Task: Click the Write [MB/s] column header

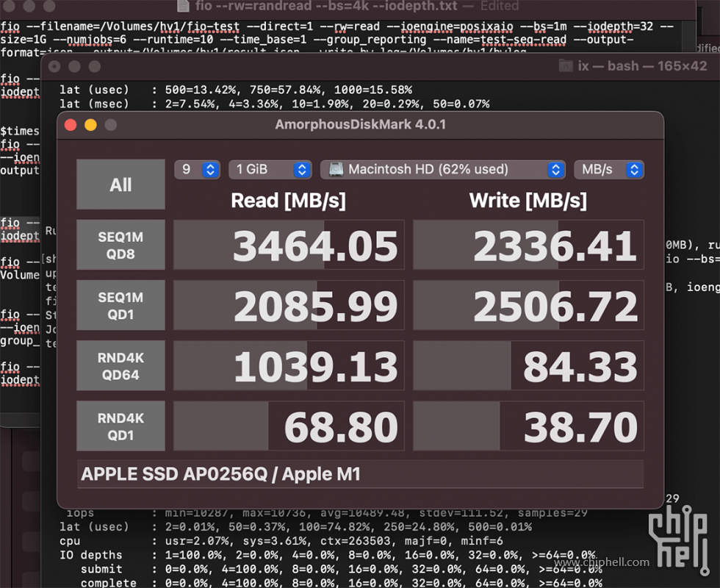Action: coord(528,201)
